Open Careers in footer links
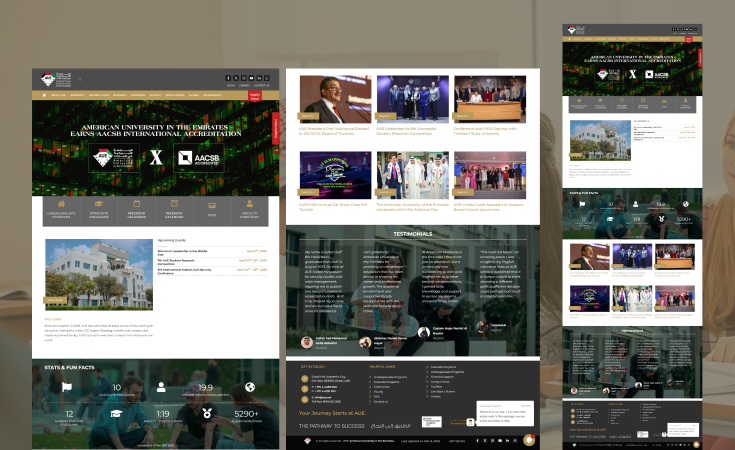 click(x=435, y=397)
